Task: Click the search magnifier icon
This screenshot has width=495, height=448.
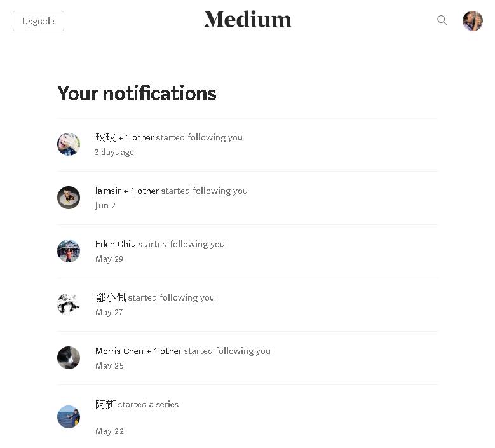Action: [x=442, y=20]
